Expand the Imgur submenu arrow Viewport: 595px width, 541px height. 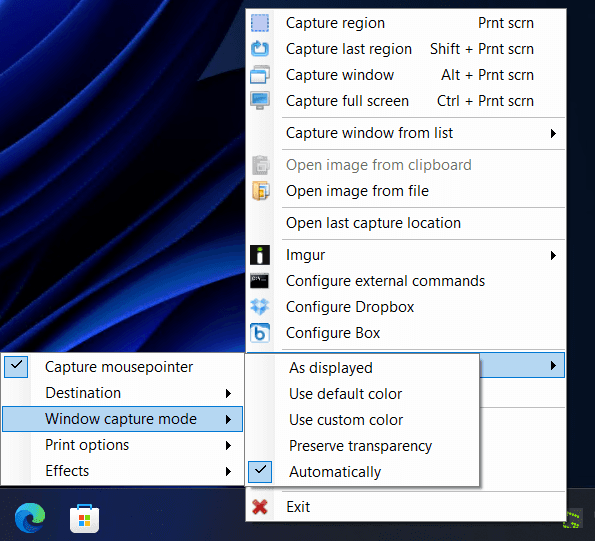pyautogui.click(x=554, y=255)
